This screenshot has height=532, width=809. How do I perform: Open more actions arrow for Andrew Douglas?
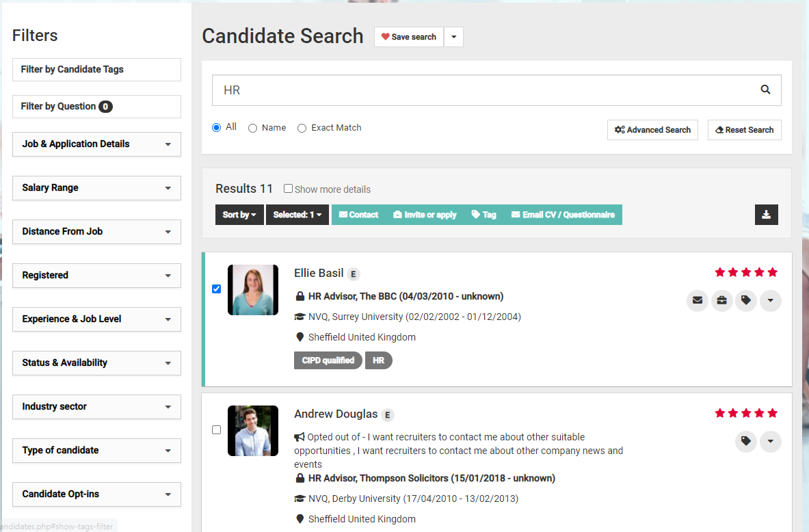coord(771,441)
